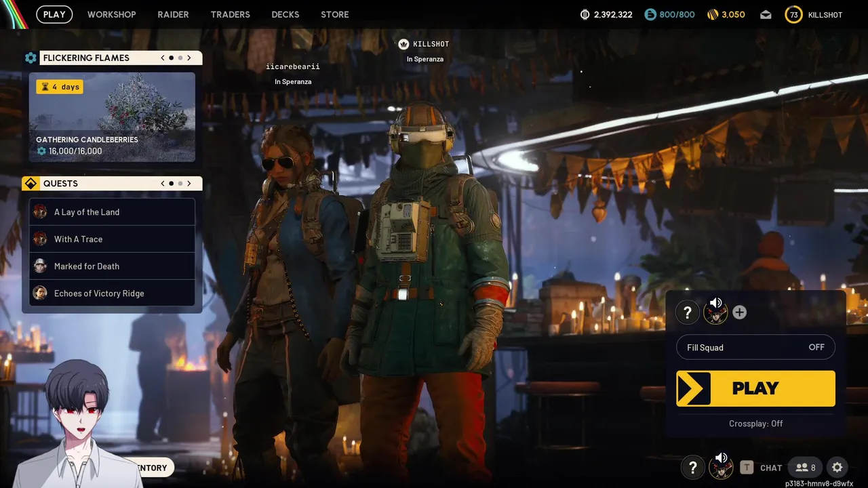Click the 4 days timer badge
This screenshot has width=868, height=488.
60,87
